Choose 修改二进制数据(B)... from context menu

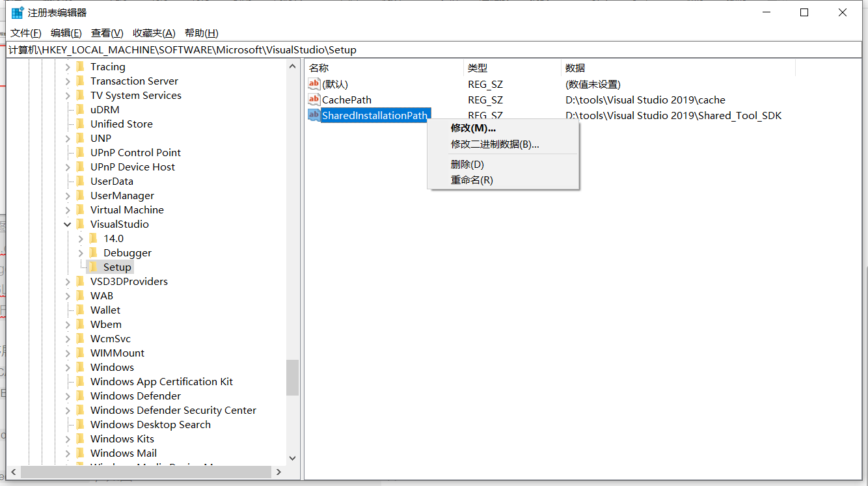pos(503,144)
